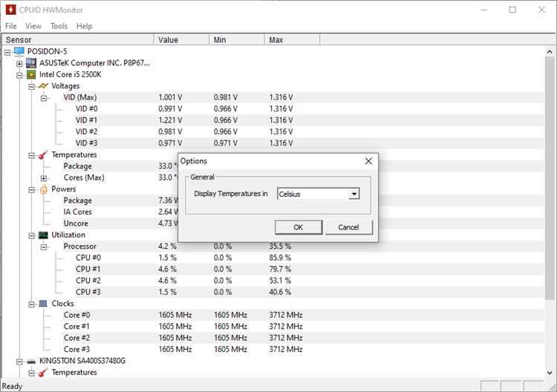Click the ASUSTeK motherboard icon

pos(31,63)
